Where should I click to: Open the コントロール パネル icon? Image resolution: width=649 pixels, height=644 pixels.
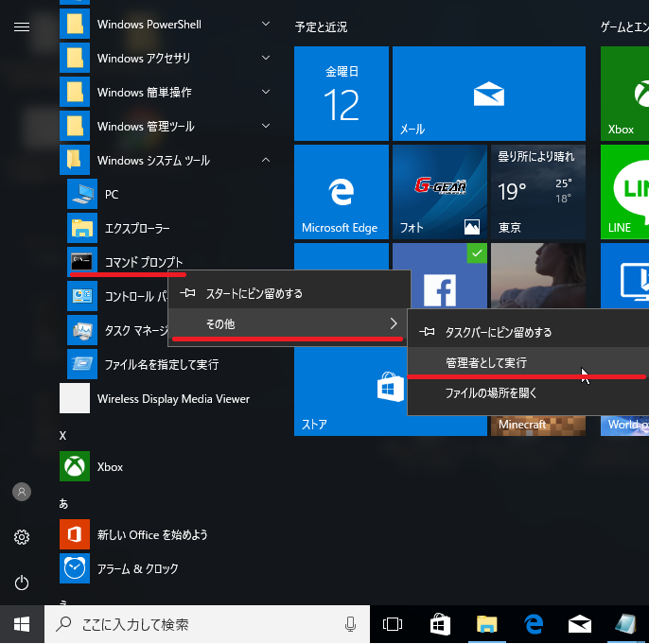(82, 296)
